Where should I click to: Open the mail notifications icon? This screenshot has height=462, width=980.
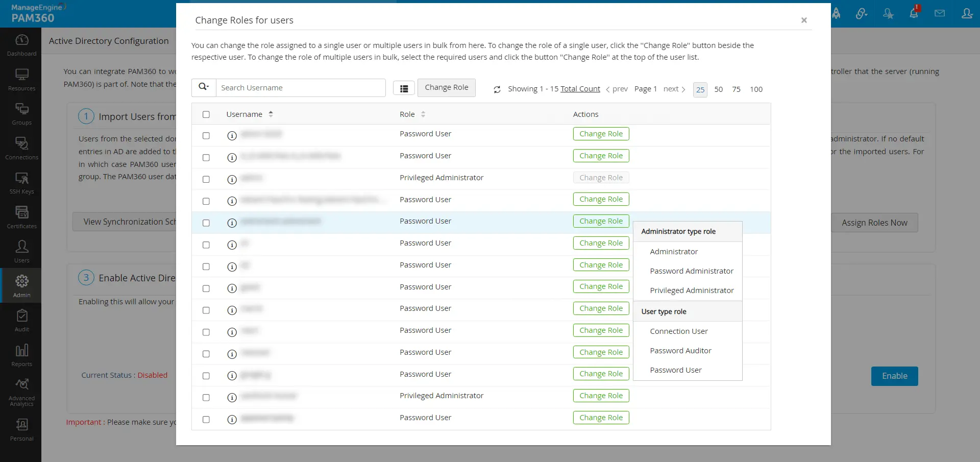point(940,13)
